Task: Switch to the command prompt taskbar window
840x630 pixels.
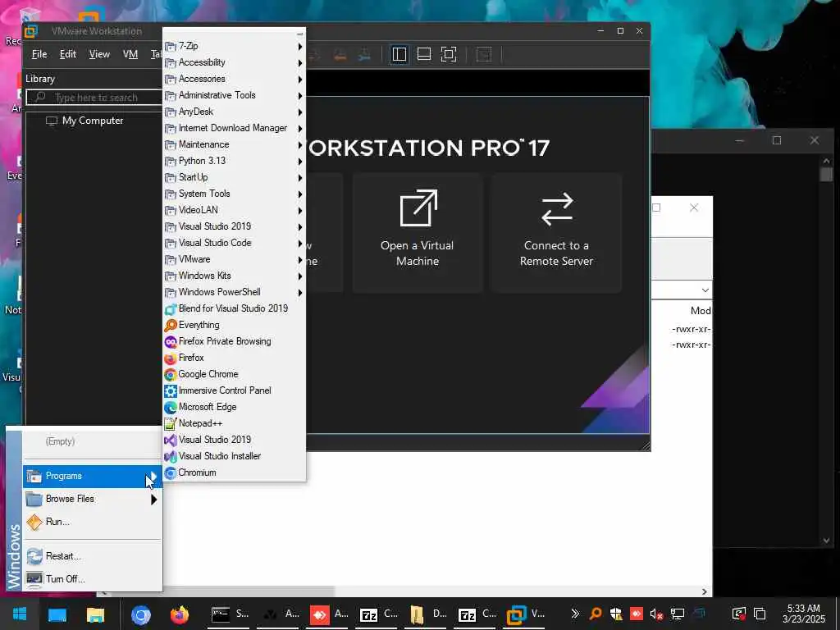Action: pyautogui.click(x=231, y=614)
